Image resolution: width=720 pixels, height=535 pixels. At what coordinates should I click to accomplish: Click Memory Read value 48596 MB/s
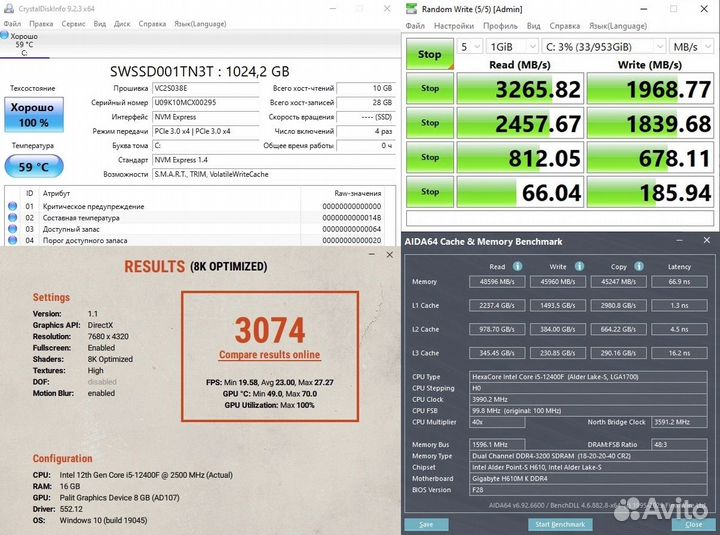pyautogui.click(x=497, y=282)
